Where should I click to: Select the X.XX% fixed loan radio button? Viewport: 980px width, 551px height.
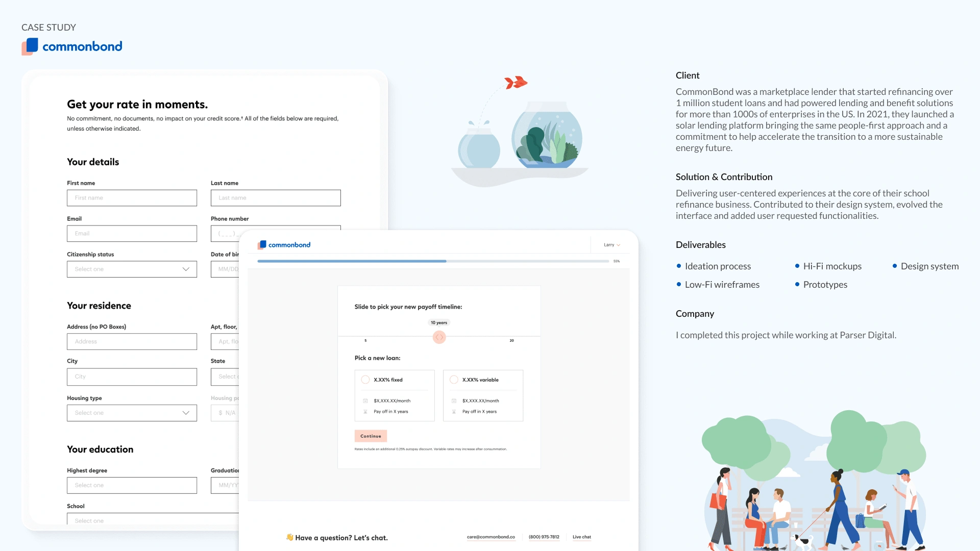pos(365,380)
